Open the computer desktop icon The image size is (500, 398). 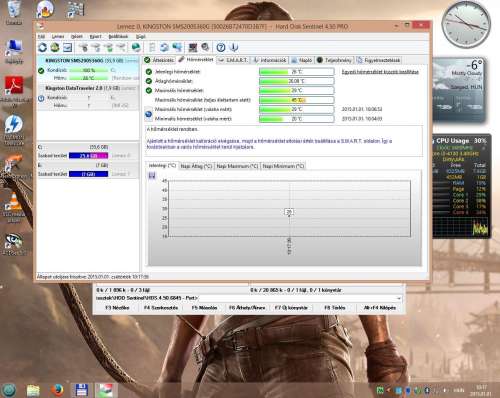coord(14,51)
